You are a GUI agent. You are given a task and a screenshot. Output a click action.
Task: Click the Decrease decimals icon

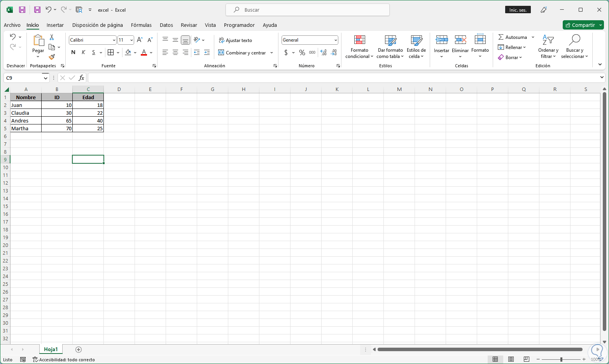[334, 52]
